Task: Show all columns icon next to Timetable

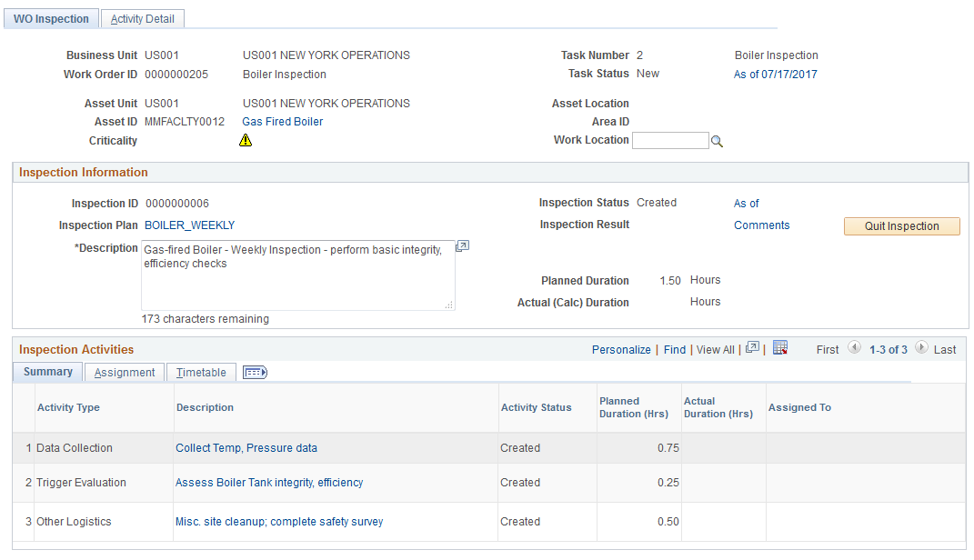Action: [255, 373]
